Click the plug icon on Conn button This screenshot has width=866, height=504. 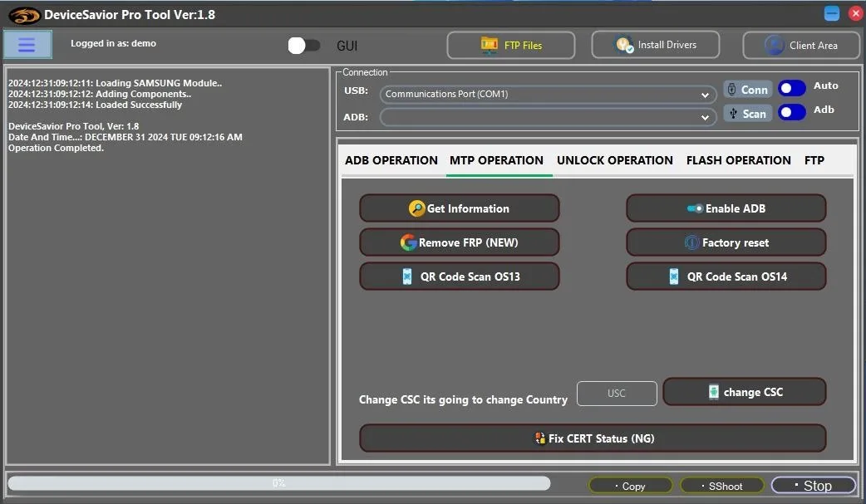point(732,90)
